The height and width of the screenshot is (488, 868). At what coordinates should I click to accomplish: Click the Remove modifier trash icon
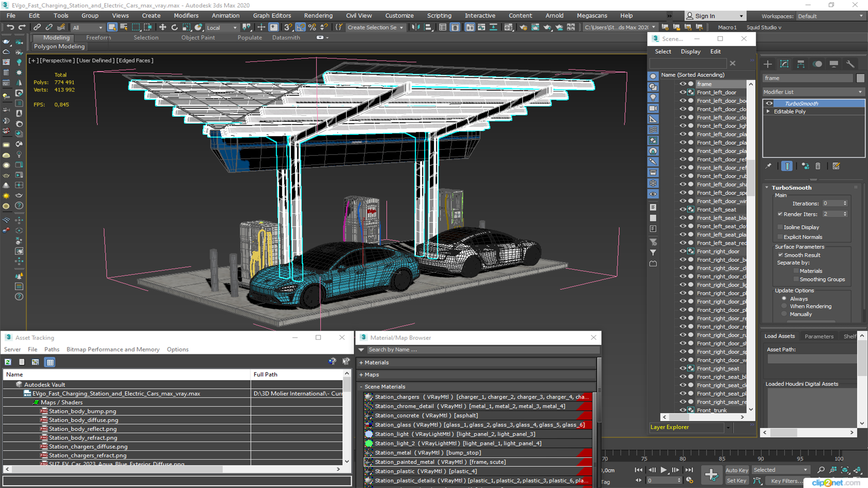[x=818, y=166]
